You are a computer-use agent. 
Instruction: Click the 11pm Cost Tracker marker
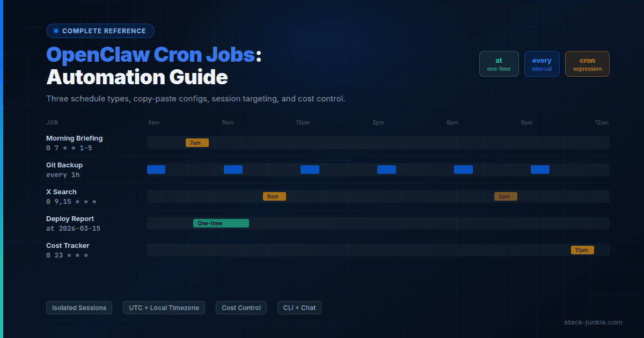point(582,250)
